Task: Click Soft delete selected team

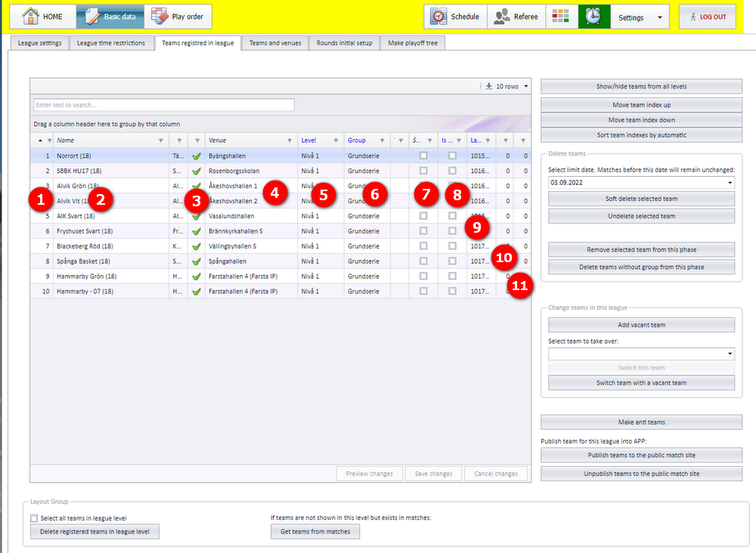Action: click(x=641, y=199)
